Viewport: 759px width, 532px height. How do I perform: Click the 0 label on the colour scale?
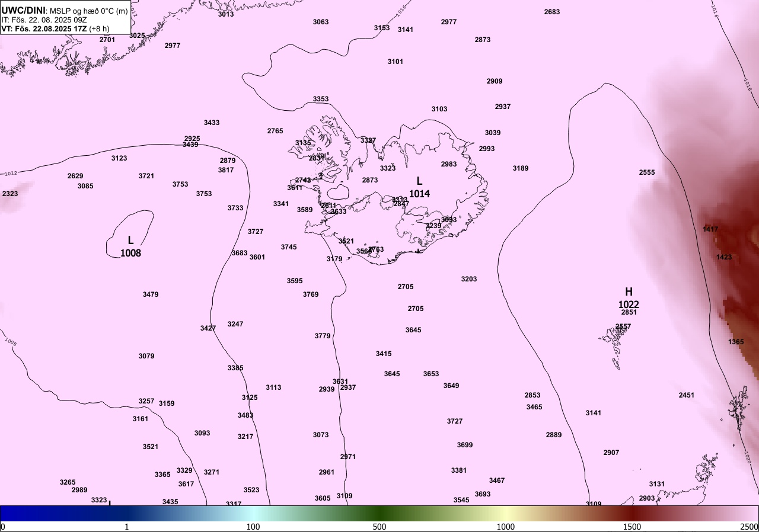coord(2,527)
